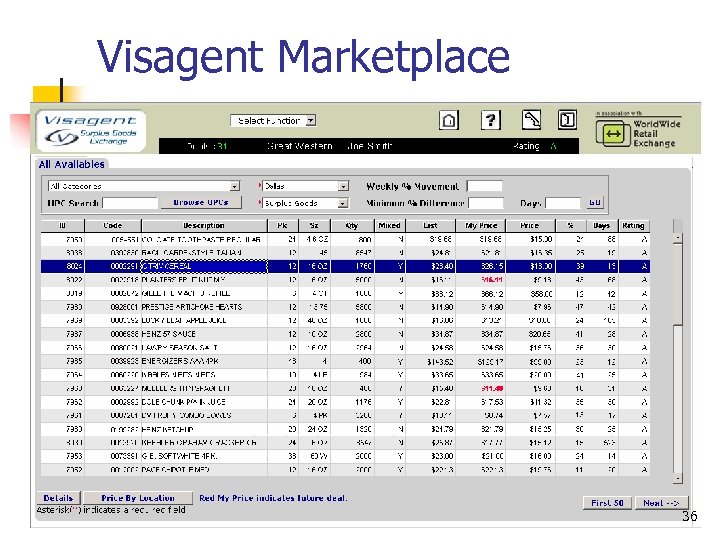Open the Select Function dropdown
This screenshot has width=720, height=540.
tap(273, 121)
